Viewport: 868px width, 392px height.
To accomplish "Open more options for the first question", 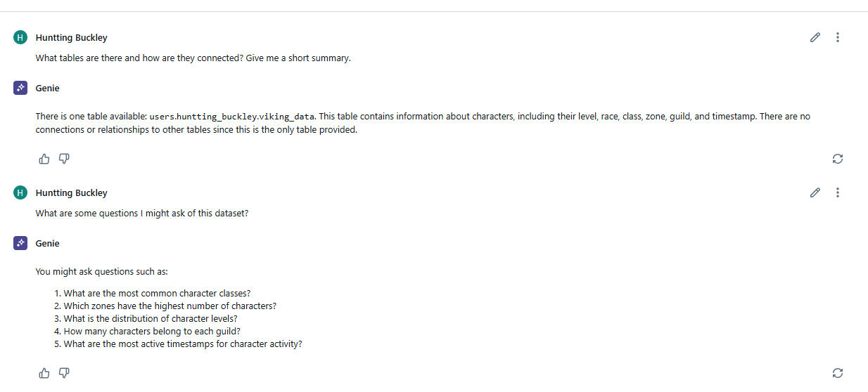I will point(837,37).
